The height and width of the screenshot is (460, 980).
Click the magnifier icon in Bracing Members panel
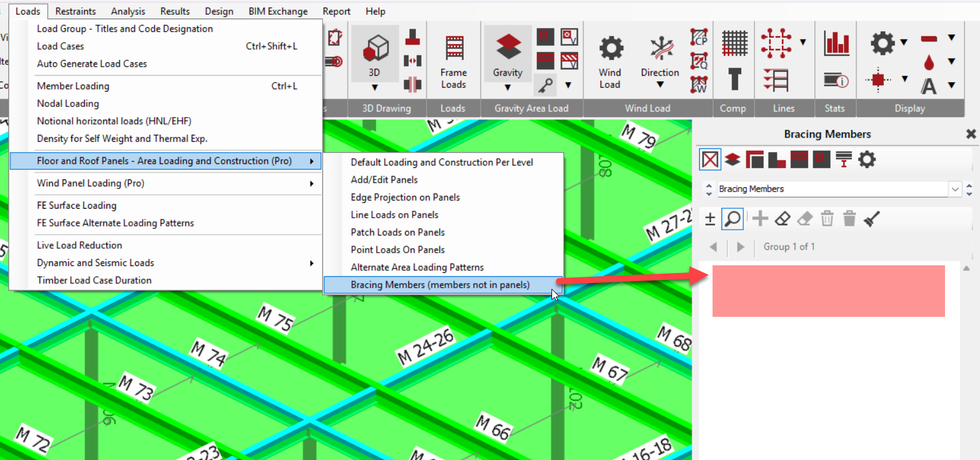732,219
